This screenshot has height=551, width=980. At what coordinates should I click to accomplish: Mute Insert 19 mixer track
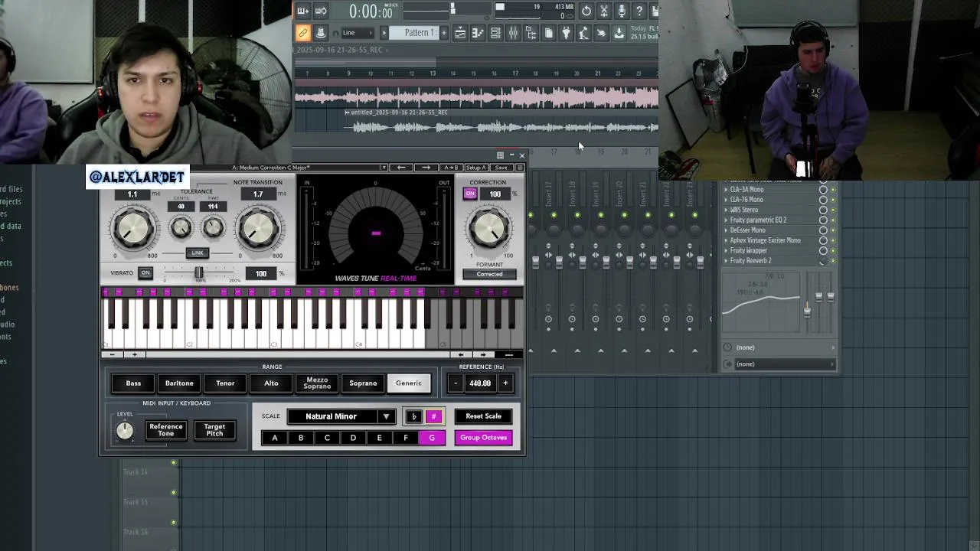point(601,215)
